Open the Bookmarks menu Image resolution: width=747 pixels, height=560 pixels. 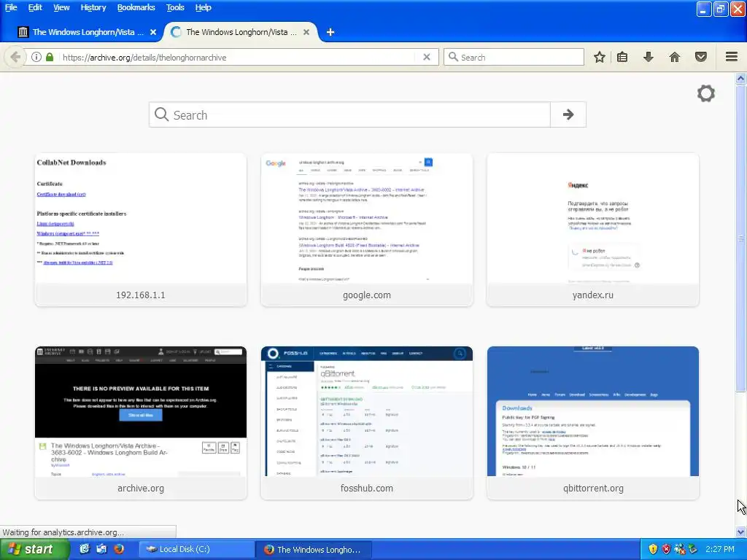(x=136, y=7)
